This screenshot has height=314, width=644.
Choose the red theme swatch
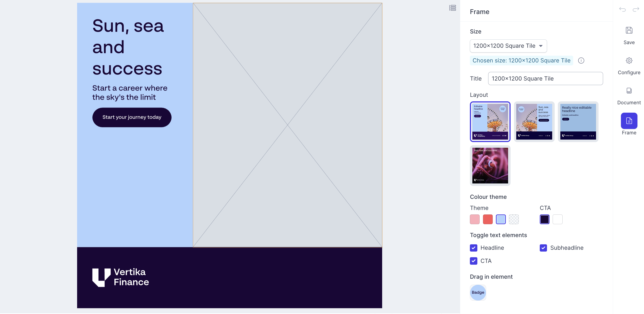[x=488, y=219]
